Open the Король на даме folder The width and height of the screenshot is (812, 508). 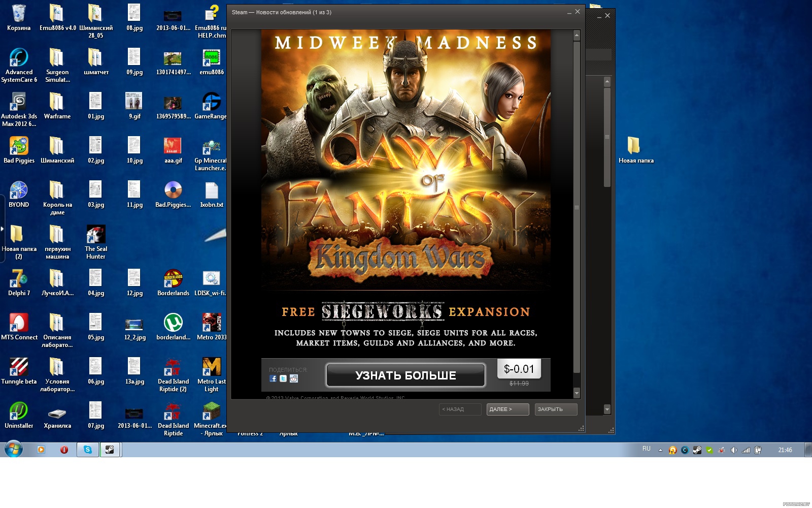(x=57, y=198)
